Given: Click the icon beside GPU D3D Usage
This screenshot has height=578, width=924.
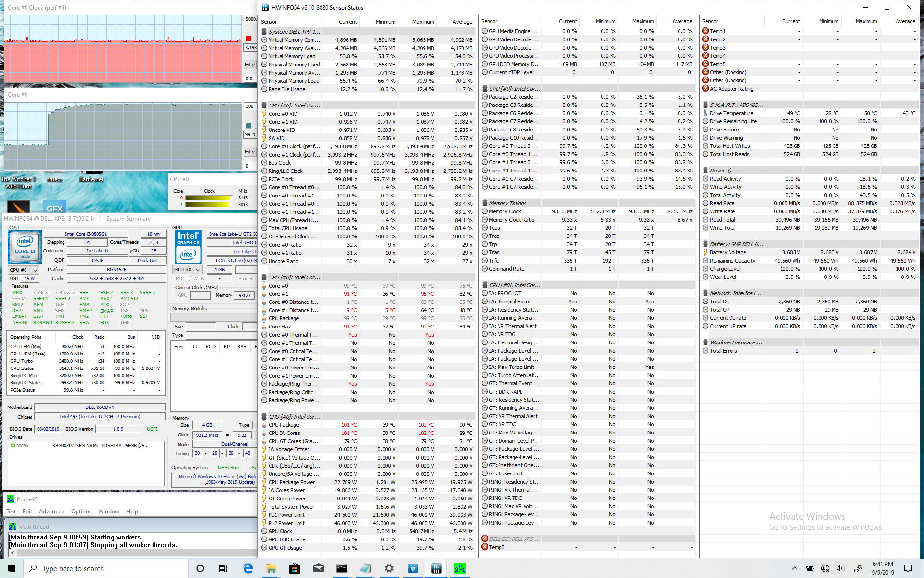Looking at the screenshot, I should point(264,539).
